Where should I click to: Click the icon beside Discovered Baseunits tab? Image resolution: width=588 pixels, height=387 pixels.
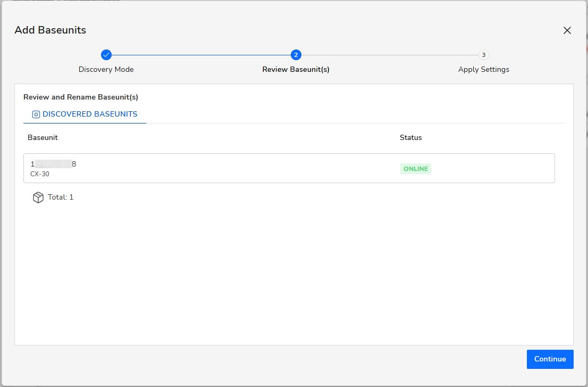[x=36, y=114]
